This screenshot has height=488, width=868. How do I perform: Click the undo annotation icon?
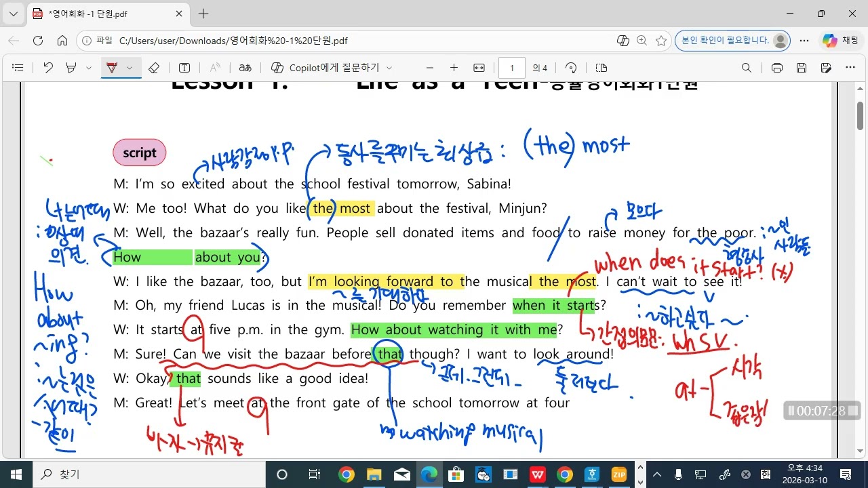coord(48,68)
